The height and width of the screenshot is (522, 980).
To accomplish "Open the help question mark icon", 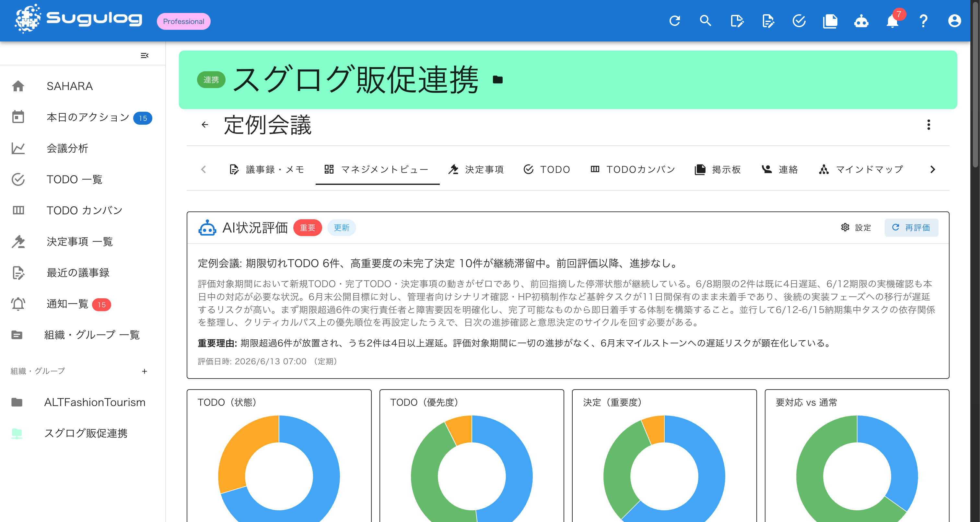I will point(923,21).
